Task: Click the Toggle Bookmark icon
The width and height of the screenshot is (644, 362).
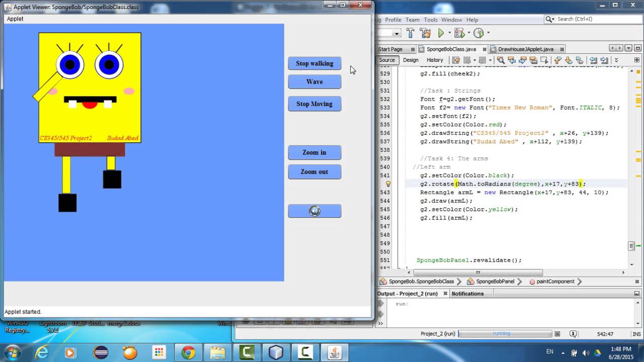Action: point(580,60)
